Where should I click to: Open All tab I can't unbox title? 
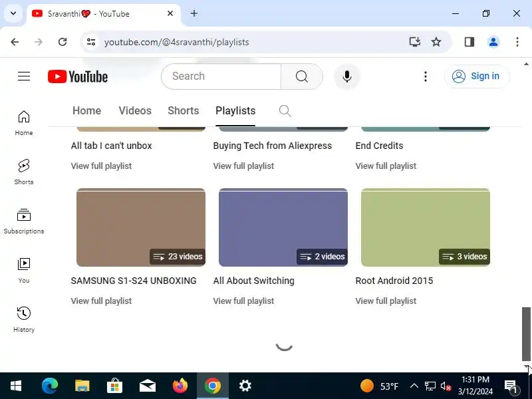(x=111, y=146)
